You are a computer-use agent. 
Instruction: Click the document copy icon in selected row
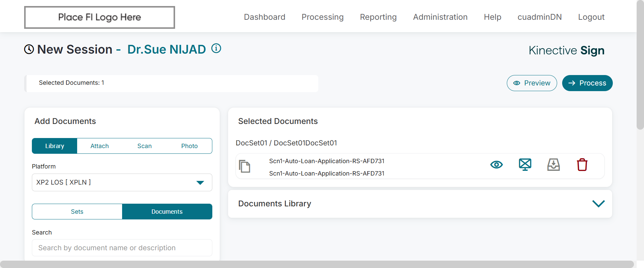(x=245, y=166)
